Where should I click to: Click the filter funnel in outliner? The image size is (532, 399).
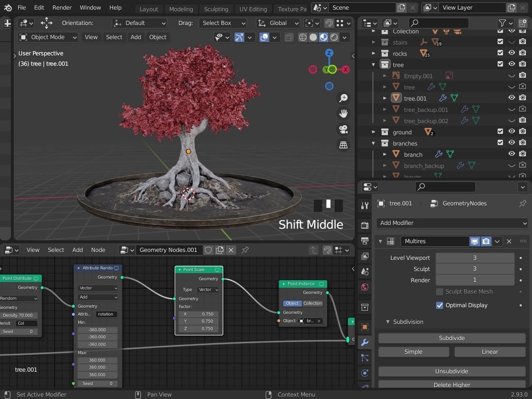502,23
